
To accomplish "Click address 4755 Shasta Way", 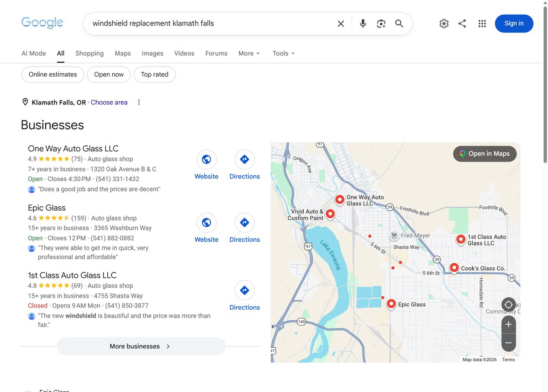I will [x=118, y=295].
